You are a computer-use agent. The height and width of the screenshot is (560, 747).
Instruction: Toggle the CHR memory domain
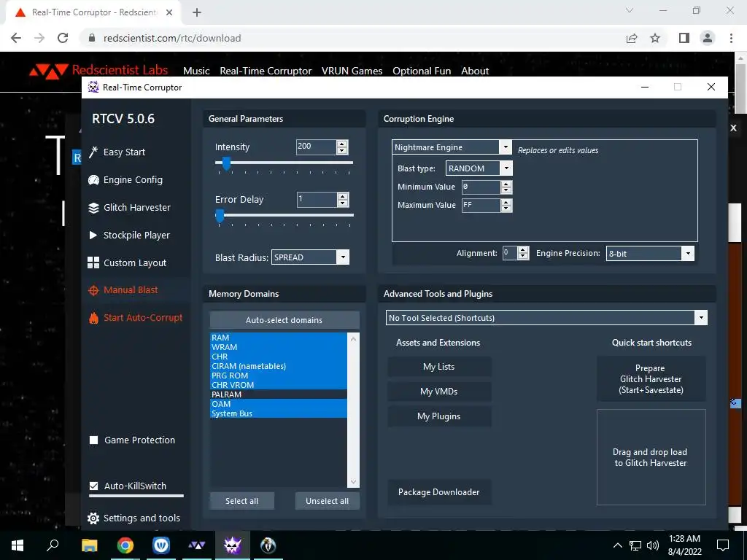coord(278,356)
